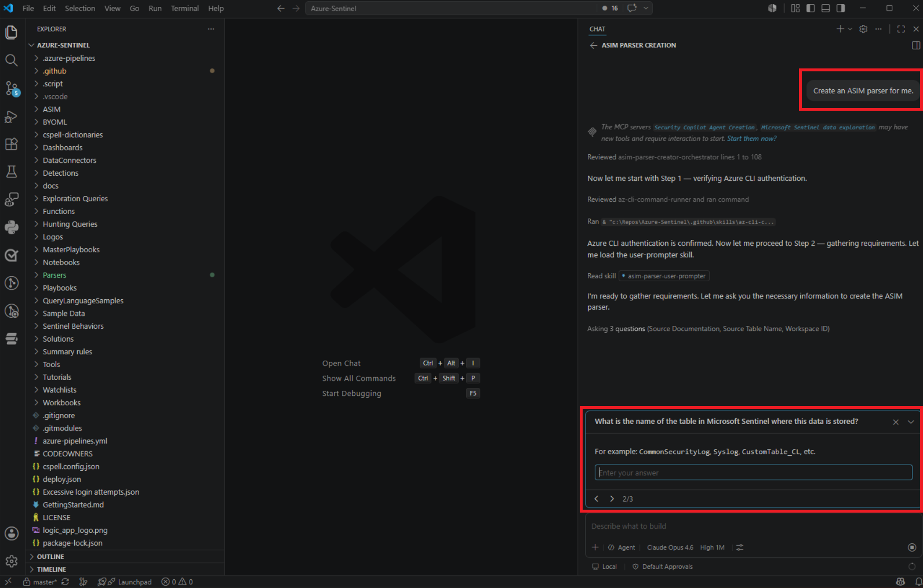Open new chat dropdown arrow
Image resolution: width=923 pixels, height=588 pixels.
click(850, 29)
